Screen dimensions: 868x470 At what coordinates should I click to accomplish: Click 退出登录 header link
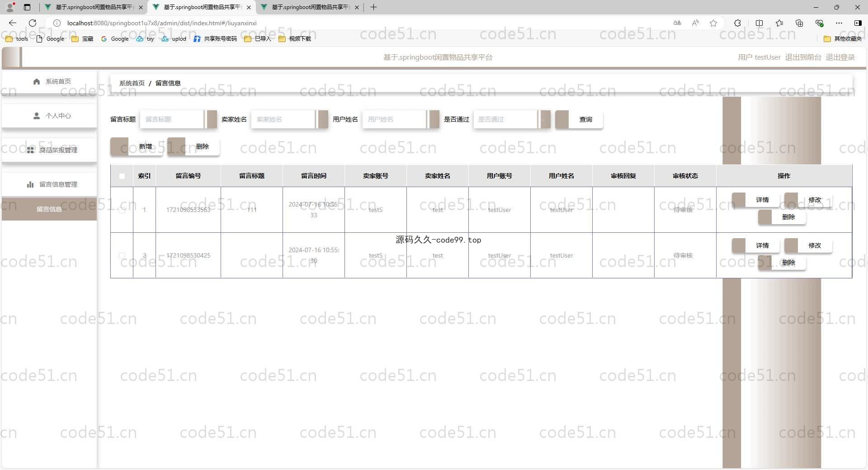[x=840, y=57]
